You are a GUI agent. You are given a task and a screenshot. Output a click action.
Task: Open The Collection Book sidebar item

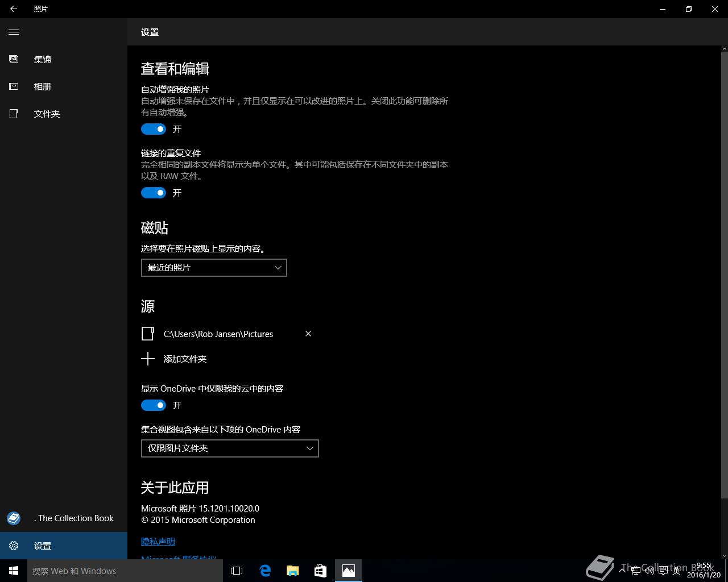pos(64,518)
